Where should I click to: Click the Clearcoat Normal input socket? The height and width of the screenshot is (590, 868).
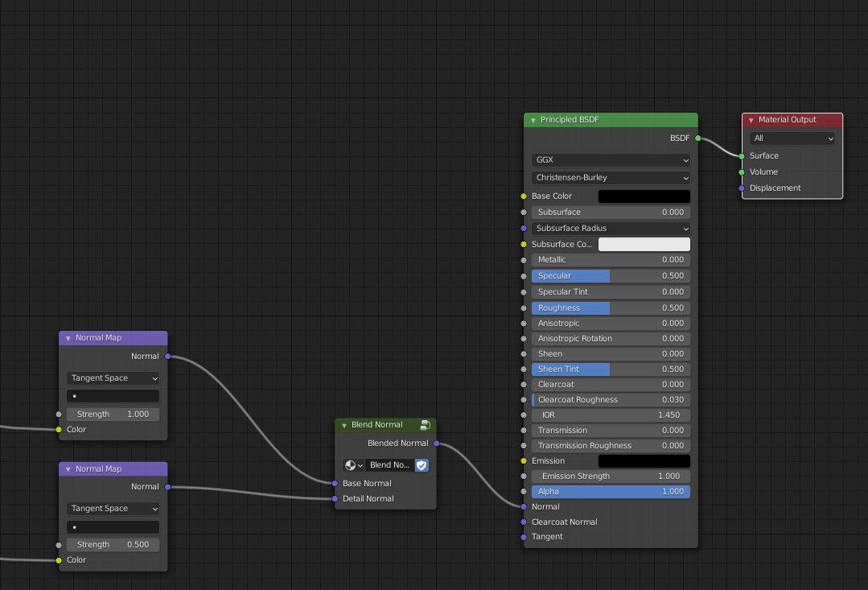point(524,522)
